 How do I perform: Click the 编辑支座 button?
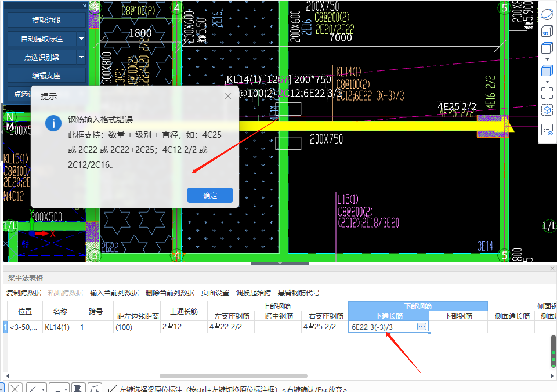click(x=46, y=75)
